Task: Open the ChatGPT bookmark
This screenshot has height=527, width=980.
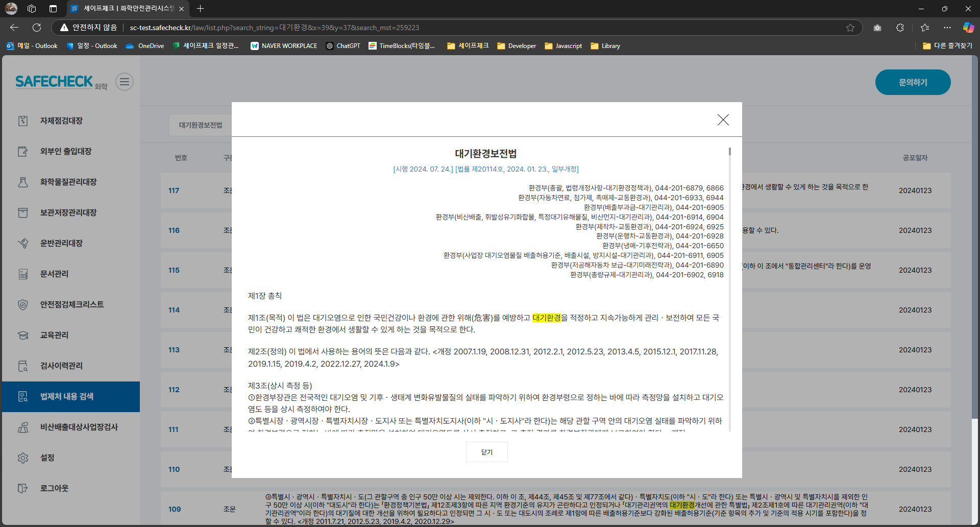Action: 343,46
